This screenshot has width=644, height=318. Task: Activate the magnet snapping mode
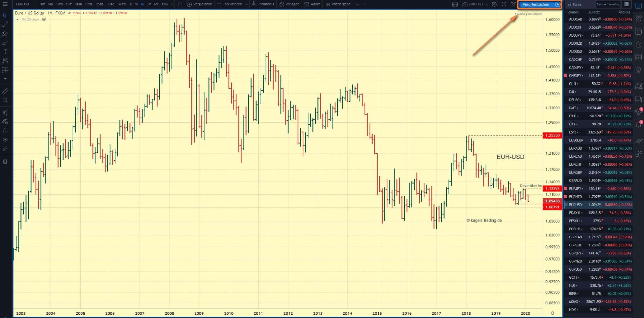(x=5, y=112)
